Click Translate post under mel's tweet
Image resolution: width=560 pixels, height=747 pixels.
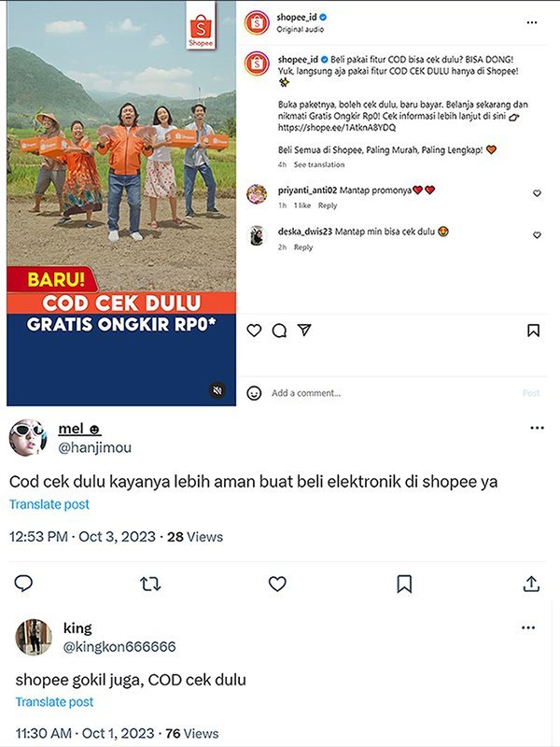point(49,504)
